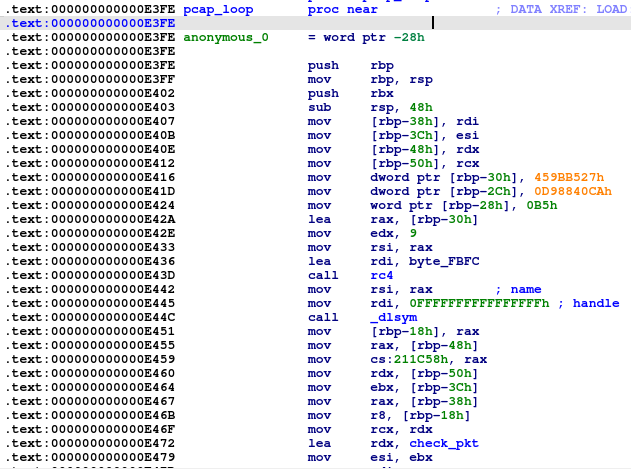631x469 pixels.
Task: Click the mov rsi, rax at E433
Action: tap(370, 247)
